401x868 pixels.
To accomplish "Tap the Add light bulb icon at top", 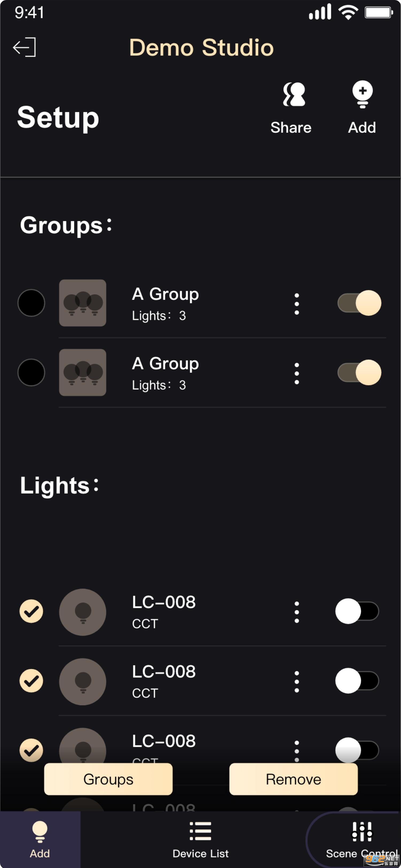I will point(362,94).
